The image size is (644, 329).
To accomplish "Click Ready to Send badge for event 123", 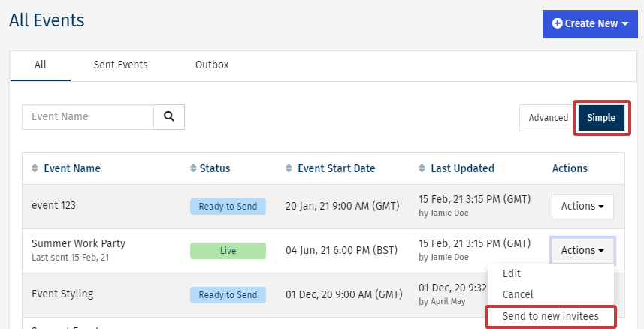I will pos(228,207).
